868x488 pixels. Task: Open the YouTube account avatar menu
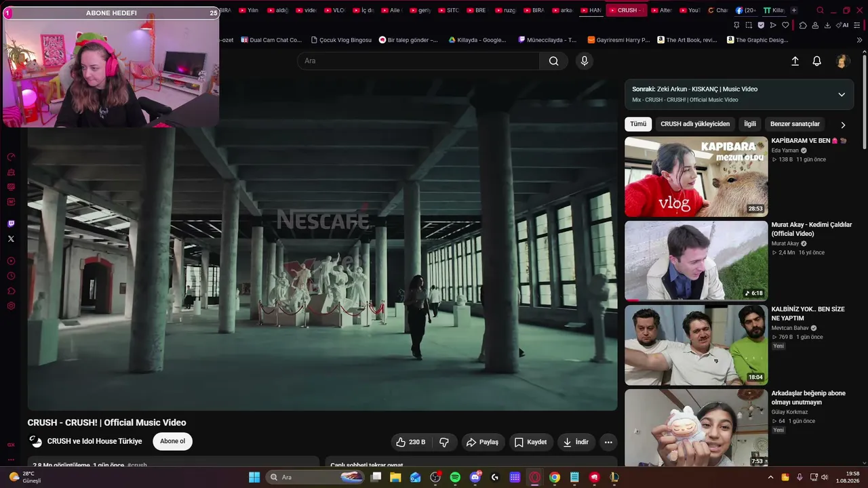pos(842,61)
